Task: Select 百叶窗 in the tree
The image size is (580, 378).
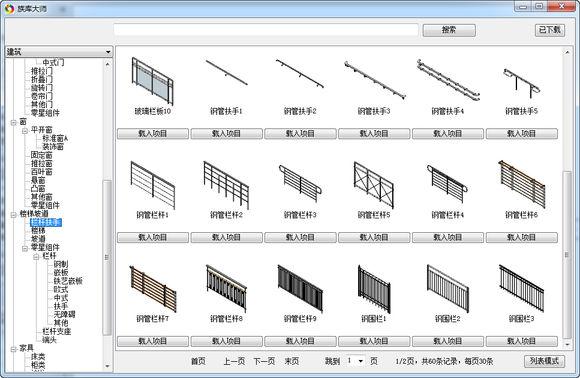Action: pyautogui.click(x=41, y=172)
